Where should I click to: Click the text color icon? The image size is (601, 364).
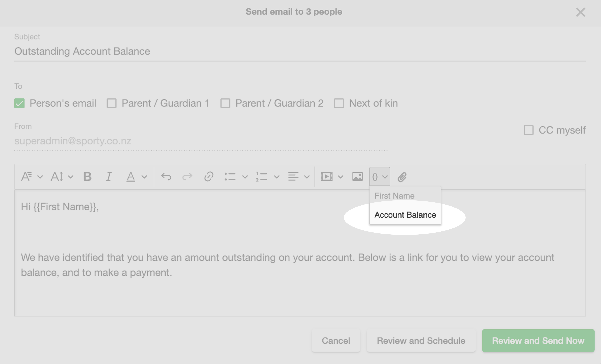pos(131,177)
